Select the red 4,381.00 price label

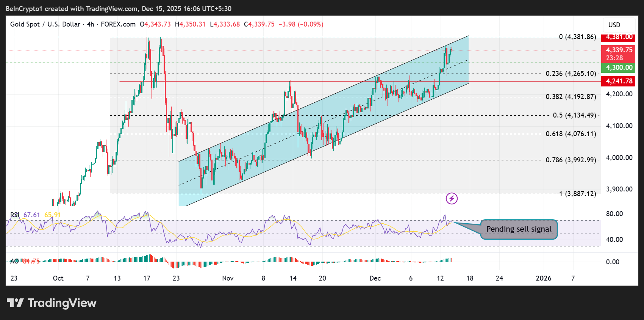[x=618, y=37]
